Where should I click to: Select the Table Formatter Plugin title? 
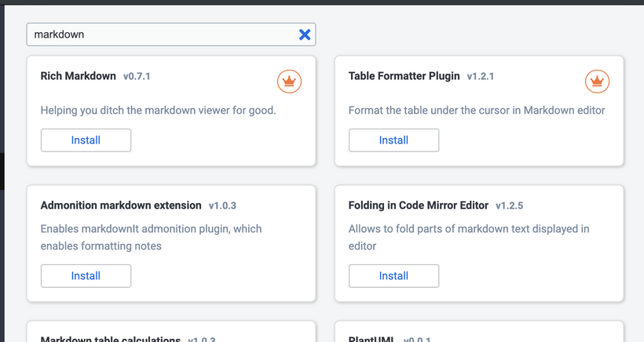click(404, 76)
